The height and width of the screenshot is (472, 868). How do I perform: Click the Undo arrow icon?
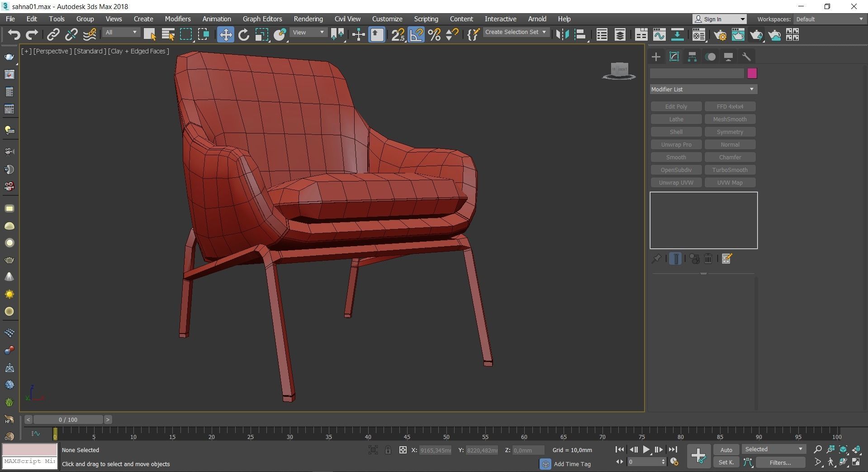14,35
